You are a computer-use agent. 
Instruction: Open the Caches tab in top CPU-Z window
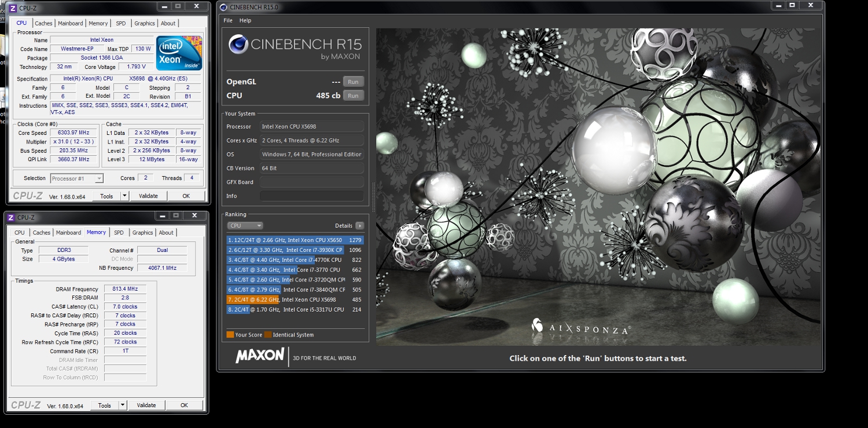coord(43,23)
